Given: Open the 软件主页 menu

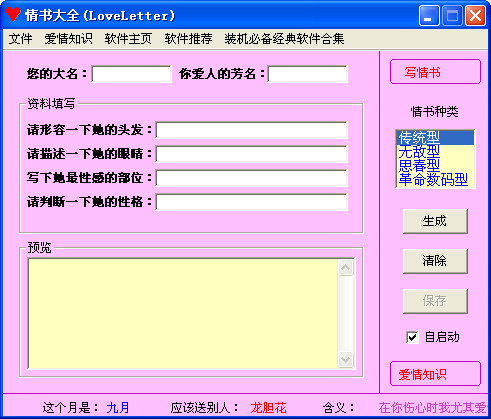Looking at the screenshot, I should click(x=128, y=39).
